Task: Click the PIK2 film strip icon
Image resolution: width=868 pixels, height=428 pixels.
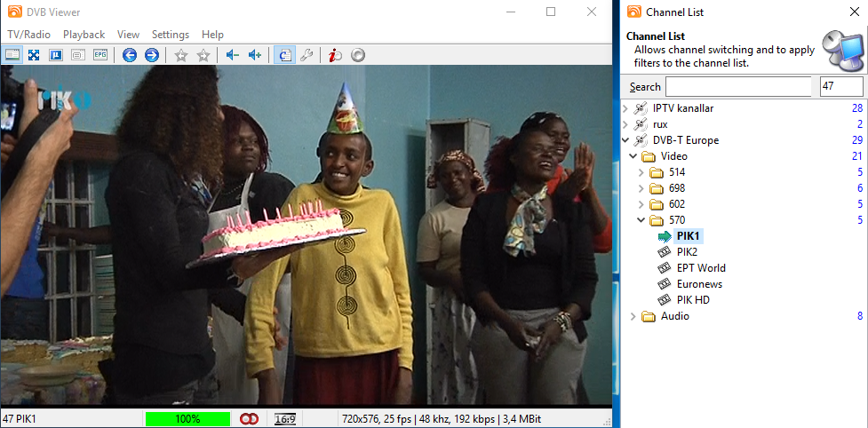Action: 665,252
